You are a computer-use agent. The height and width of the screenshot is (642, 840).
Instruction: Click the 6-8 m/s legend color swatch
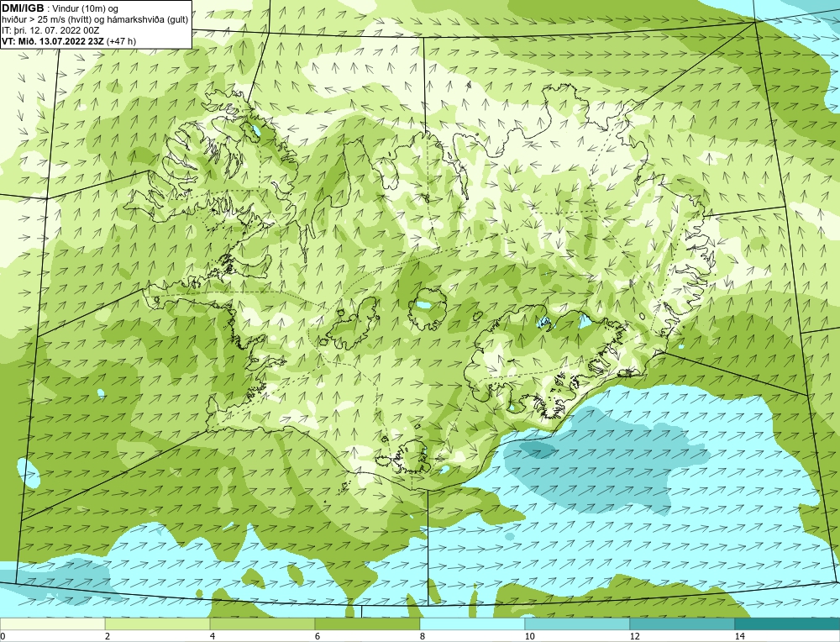[x=368, y=624]
